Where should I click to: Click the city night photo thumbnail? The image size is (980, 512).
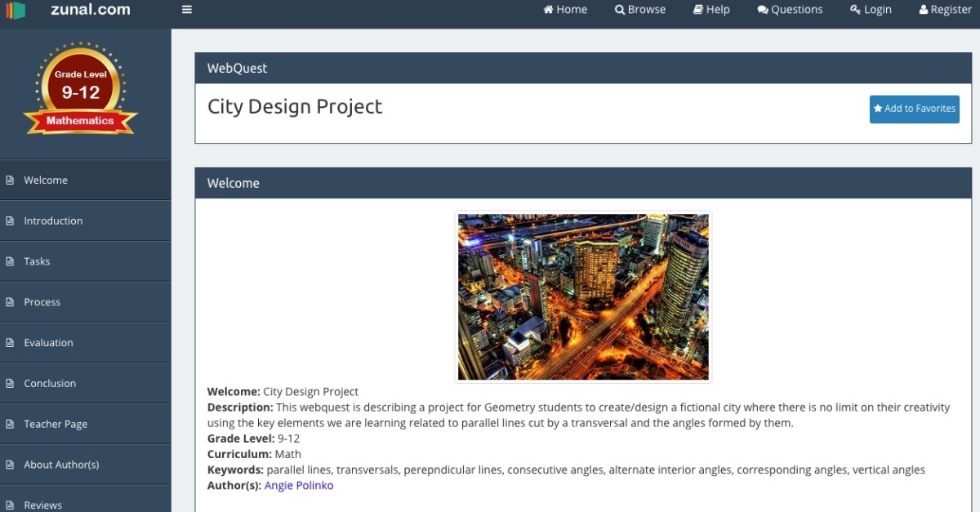click(583, 297)
